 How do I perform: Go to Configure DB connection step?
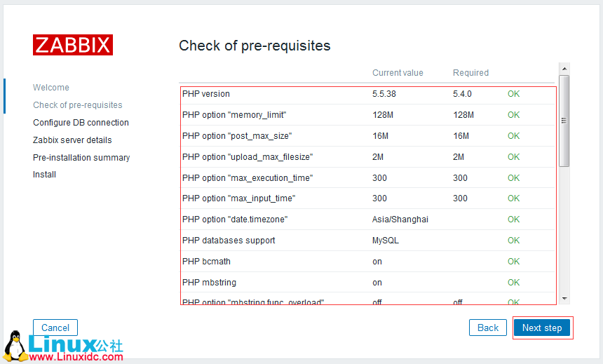click(x=81, y=123)
